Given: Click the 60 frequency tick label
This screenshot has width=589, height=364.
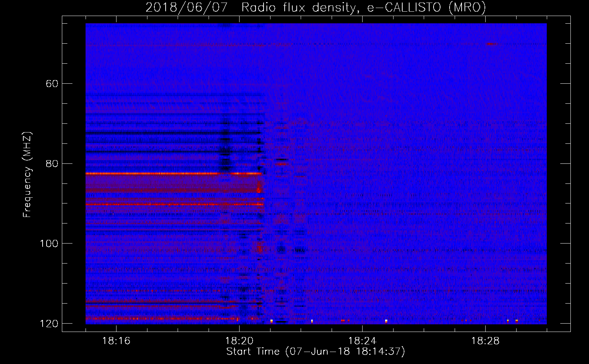Looking at the screenshot, I should 52,84.
